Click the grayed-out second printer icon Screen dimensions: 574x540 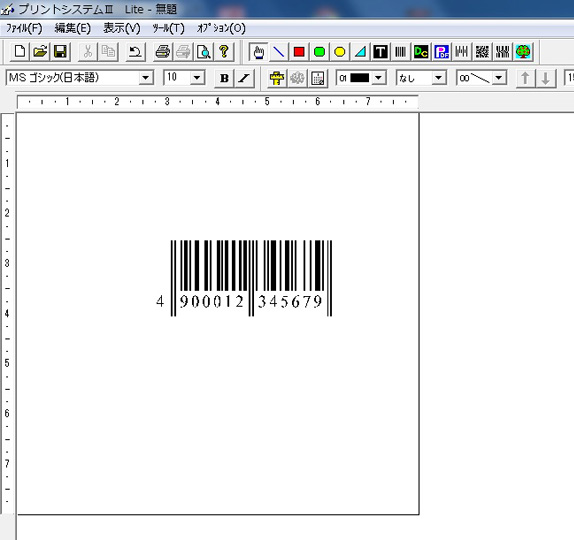(183, 52)
